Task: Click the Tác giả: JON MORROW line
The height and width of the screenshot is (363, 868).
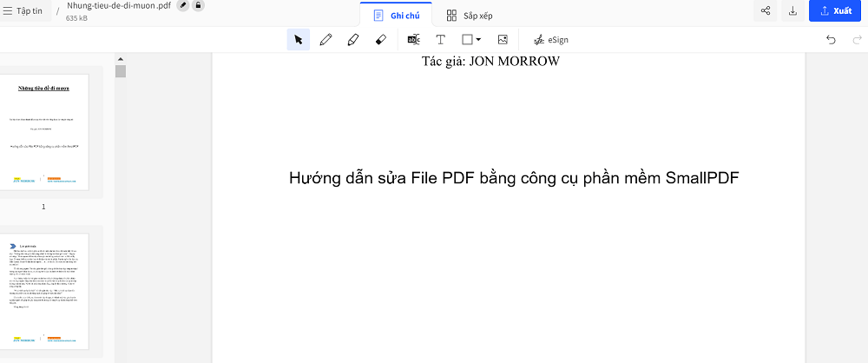Action: [x=490, y=61]
